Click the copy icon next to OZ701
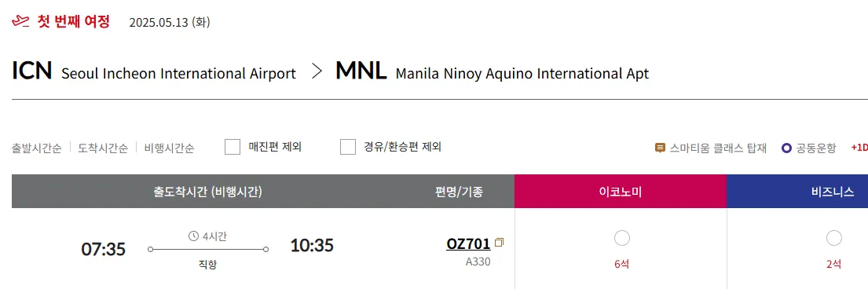The image size is (868, 289). 500,243
